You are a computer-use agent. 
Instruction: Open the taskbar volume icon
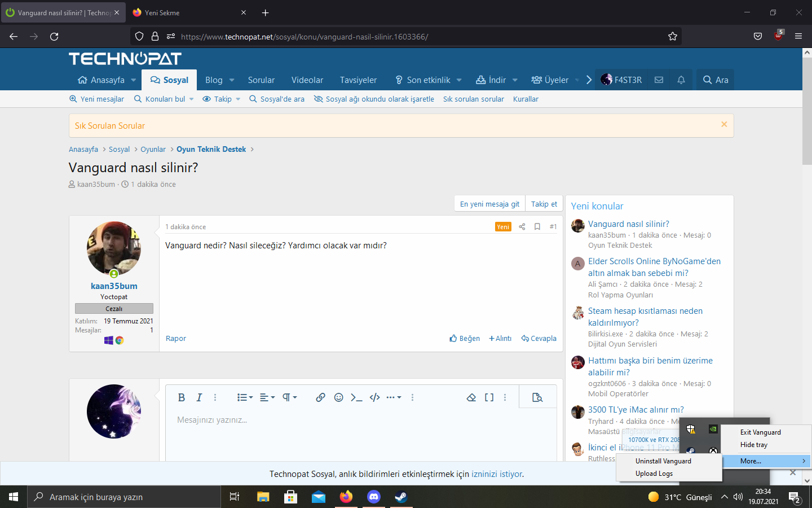[738, 497]
